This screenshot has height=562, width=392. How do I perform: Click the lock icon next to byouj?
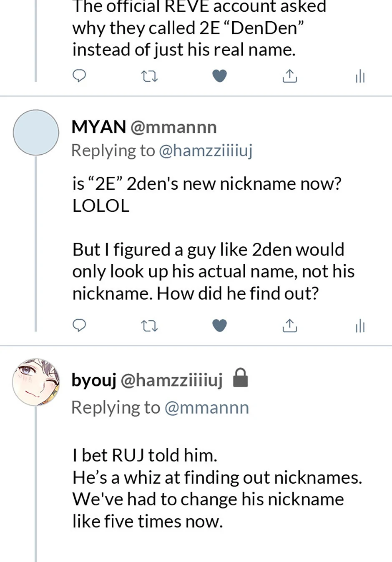click(x=240, y=378)
